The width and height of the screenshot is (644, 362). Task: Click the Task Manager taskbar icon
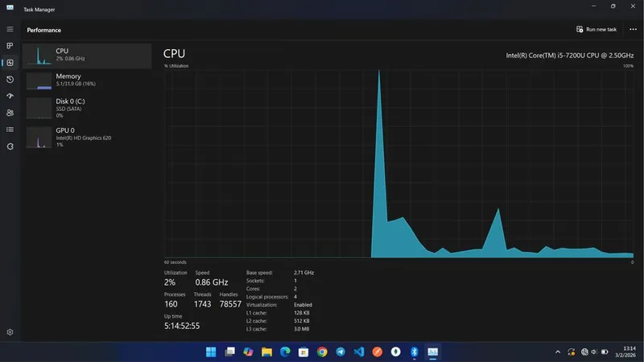pyautogui.click(x=432, y=352)
